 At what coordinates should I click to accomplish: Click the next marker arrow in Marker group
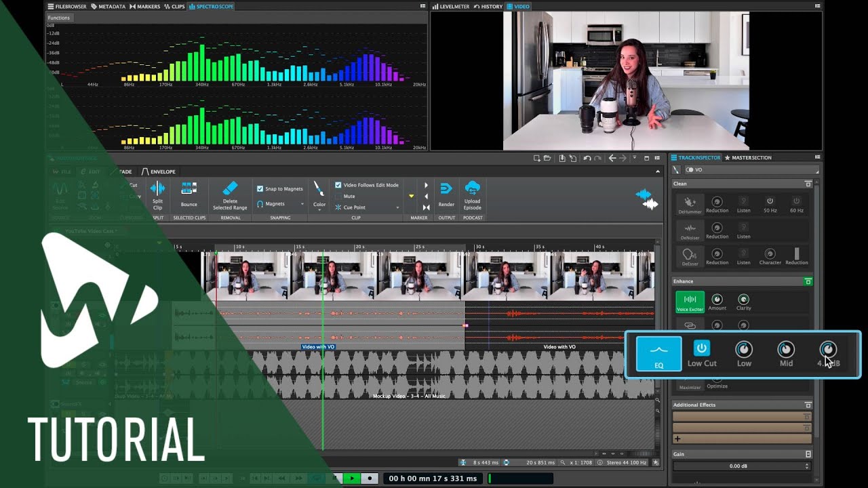pos(426,185)
